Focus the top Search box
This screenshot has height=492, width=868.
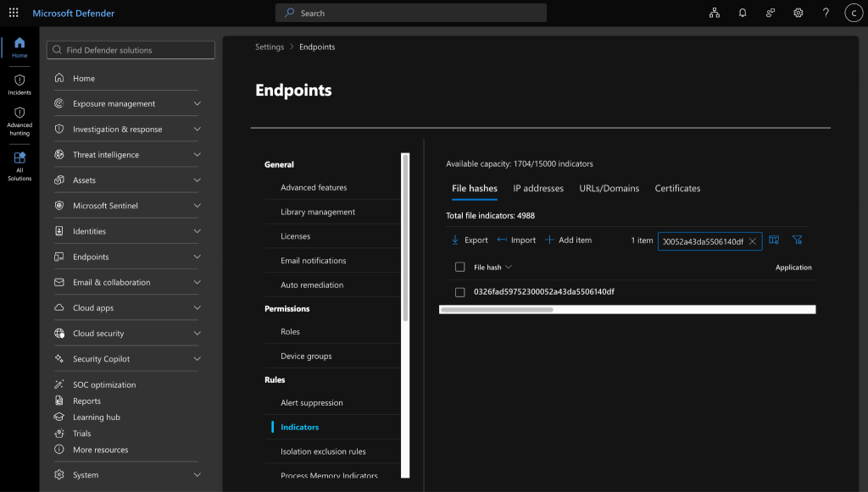(411, 13)
